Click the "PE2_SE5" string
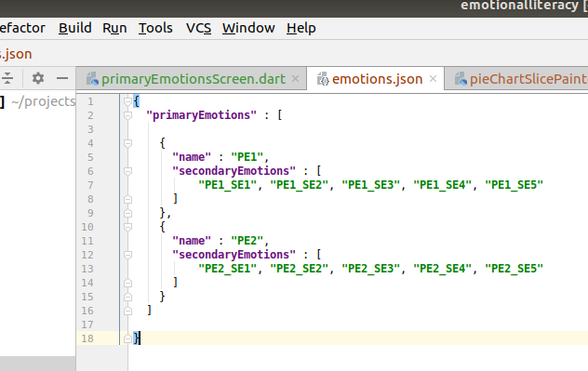This screenshot has height=371, width=588. [514, 269]
